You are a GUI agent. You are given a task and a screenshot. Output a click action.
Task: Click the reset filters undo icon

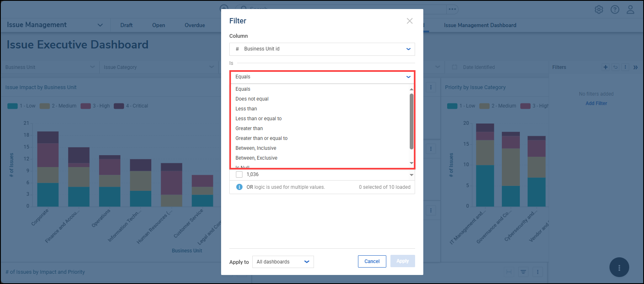click(x=615, y=67)
